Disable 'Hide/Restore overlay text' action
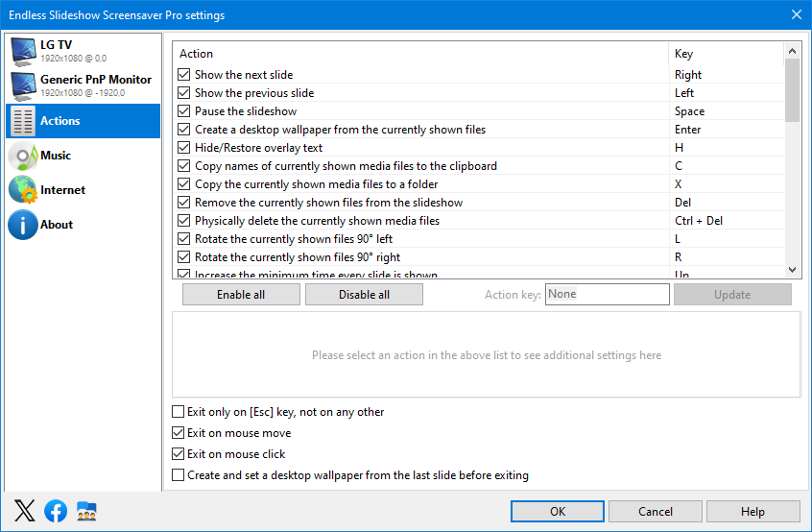This screenshot has width=812, height=532. [x=184, y=148]
